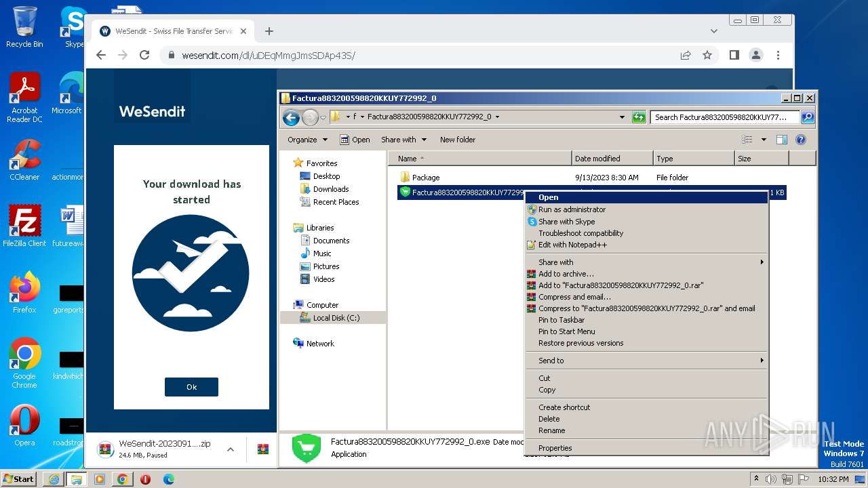Click the Opera icon in the taskbar

click(x=145, y=479)
